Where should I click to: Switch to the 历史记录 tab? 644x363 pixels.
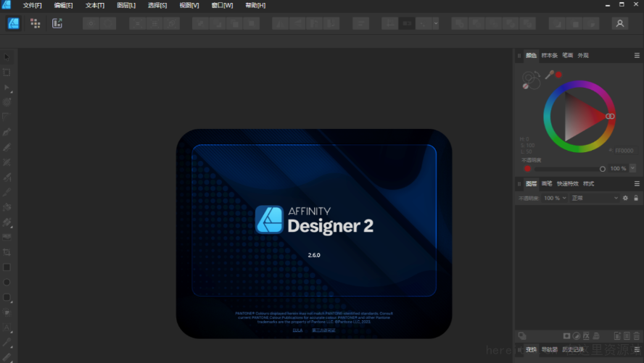tap(572, 349)
